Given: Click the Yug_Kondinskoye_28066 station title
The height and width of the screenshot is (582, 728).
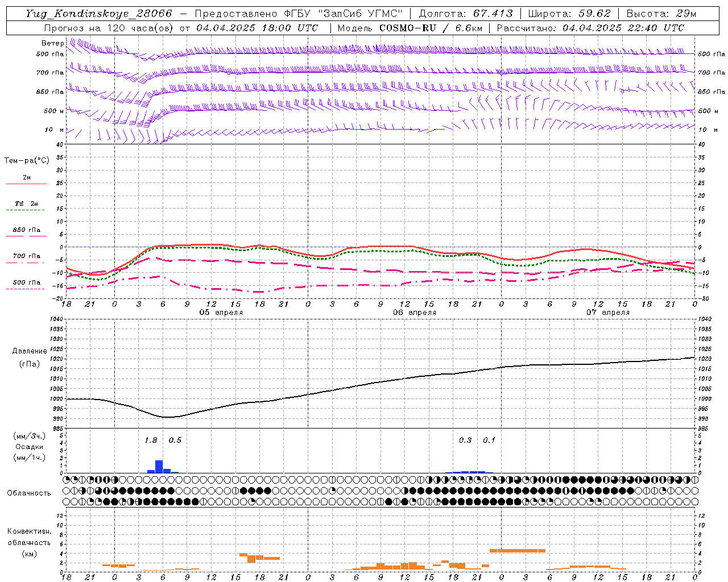Looking at the screenshot, I should (x=98, y=14).
